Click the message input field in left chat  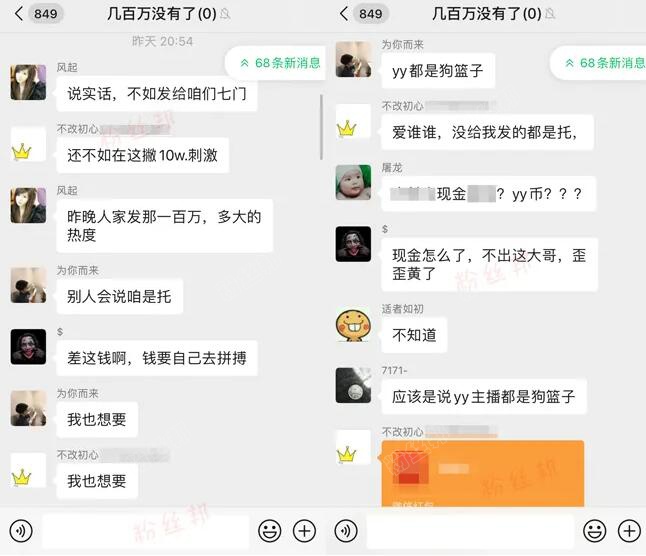pyautogui.click(x=146, y=531)
